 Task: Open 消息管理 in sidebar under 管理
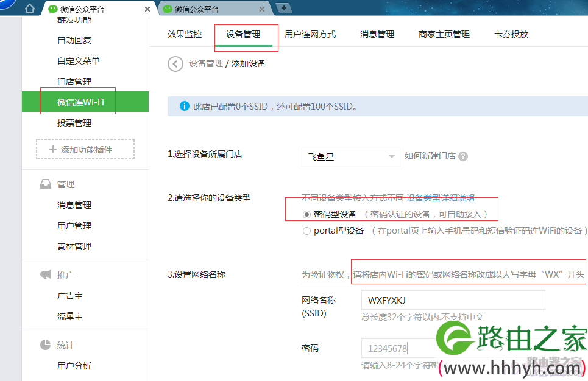click(x=74, y=205)
